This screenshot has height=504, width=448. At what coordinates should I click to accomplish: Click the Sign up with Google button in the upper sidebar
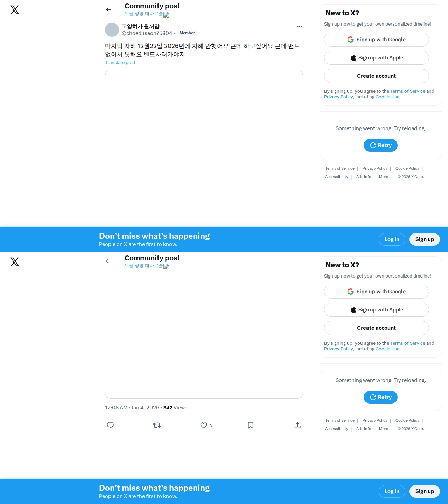(x=377, y=40)
